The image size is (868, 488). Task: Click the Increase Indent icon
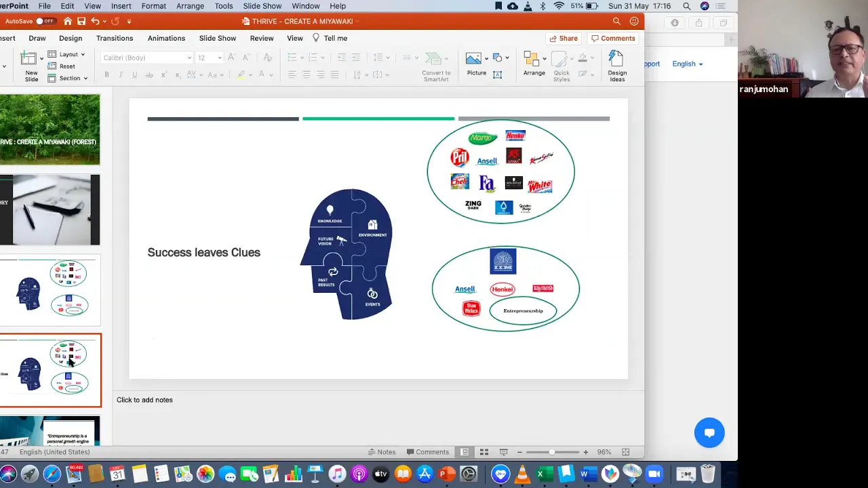tap(356, 58)
